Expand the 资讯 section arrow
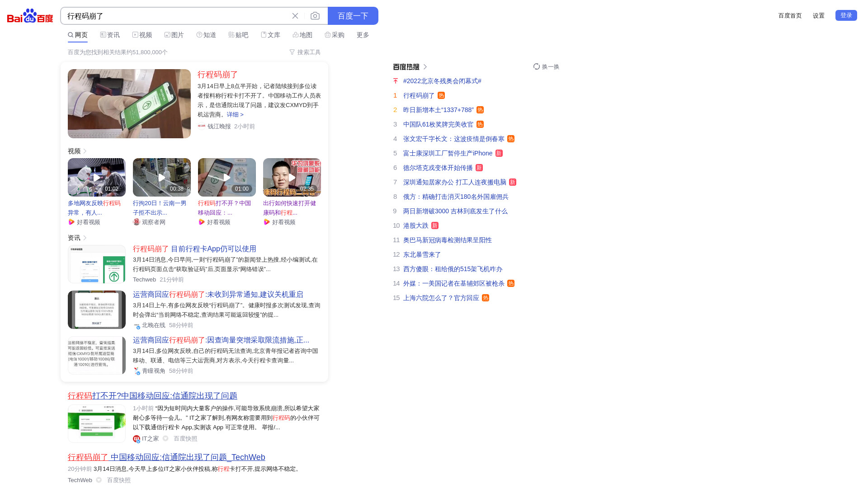This screenshot has height=488, width=868. click(85, 238)
